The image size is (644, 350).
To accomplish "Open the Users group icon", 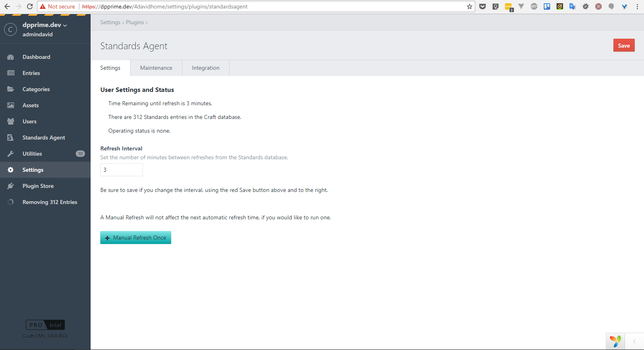I will click(x=10, y=121).
